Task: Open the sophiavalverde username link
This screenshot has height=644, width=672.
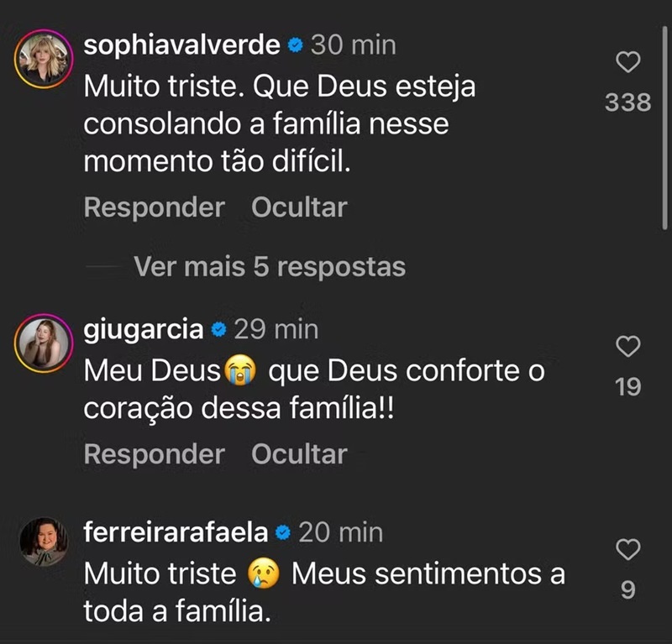Action: tap(181, 45)
